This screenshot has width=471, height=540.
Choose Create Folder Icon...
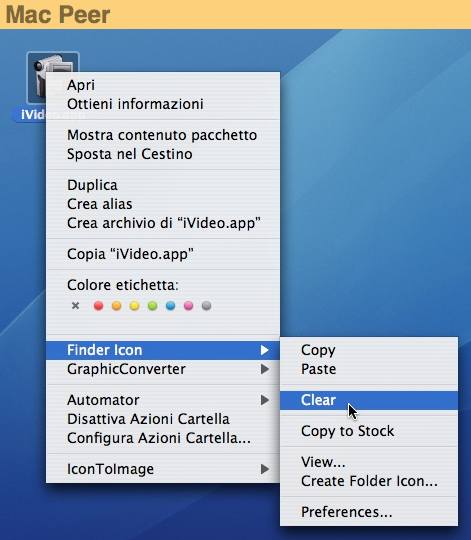pyautogui.click(x=369, y=481)
